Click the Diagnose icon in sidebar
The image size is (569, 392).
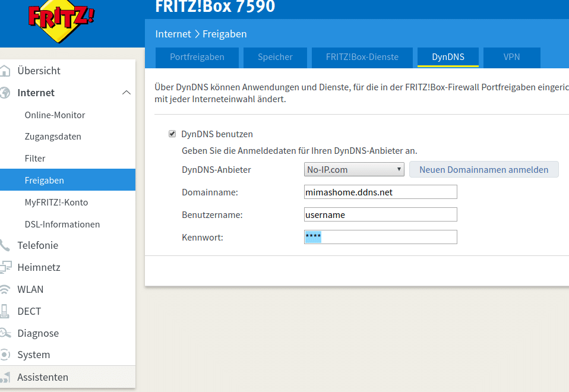(5, 333)
